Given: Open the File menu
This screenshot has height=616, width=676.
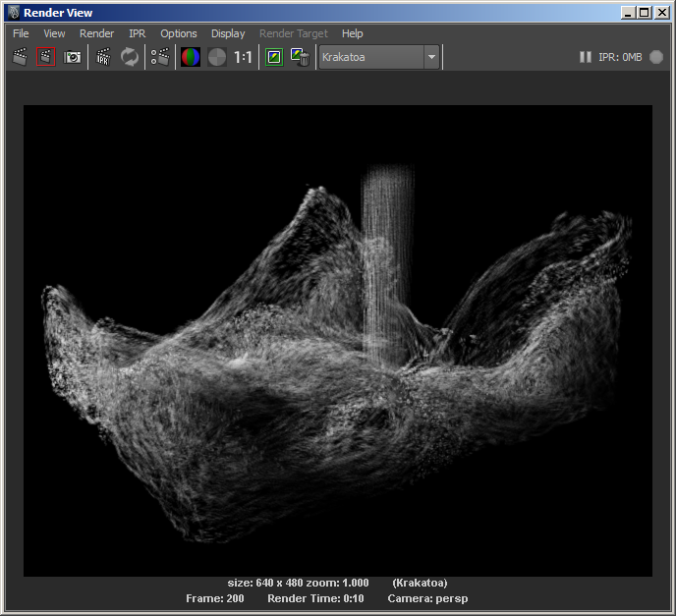Looking at the screenshot, I should coord(21,33).
